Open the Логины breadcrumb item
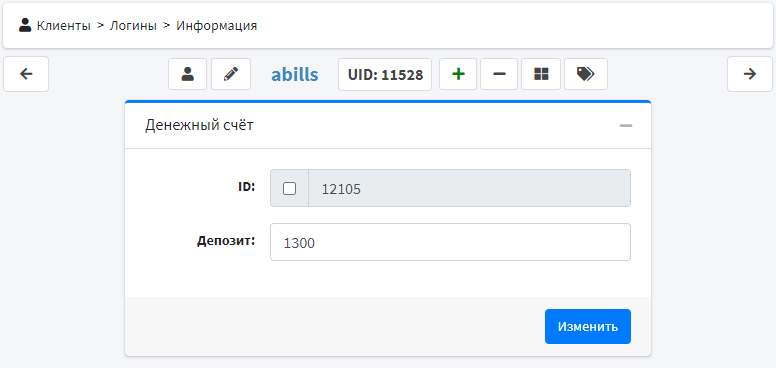 click(x=133, y=26)
